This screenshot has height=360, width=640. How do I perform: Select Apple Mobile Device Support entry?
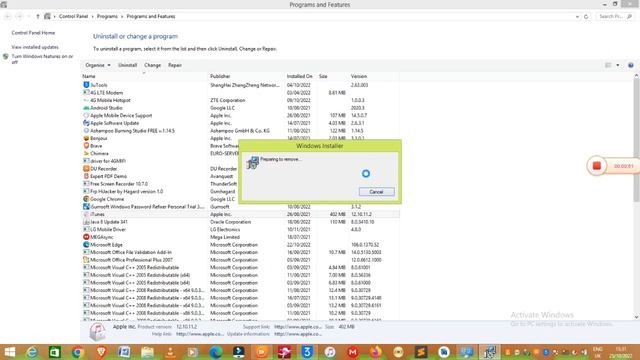pyautogui.click(x=121, y=116)
